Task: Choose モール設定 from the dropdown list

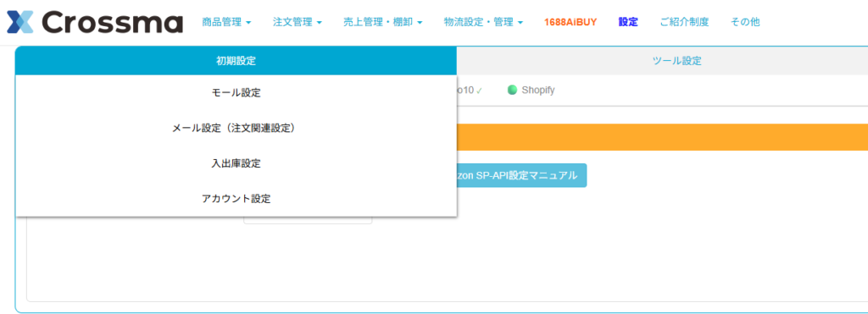Action: click(x=236, y=93)
